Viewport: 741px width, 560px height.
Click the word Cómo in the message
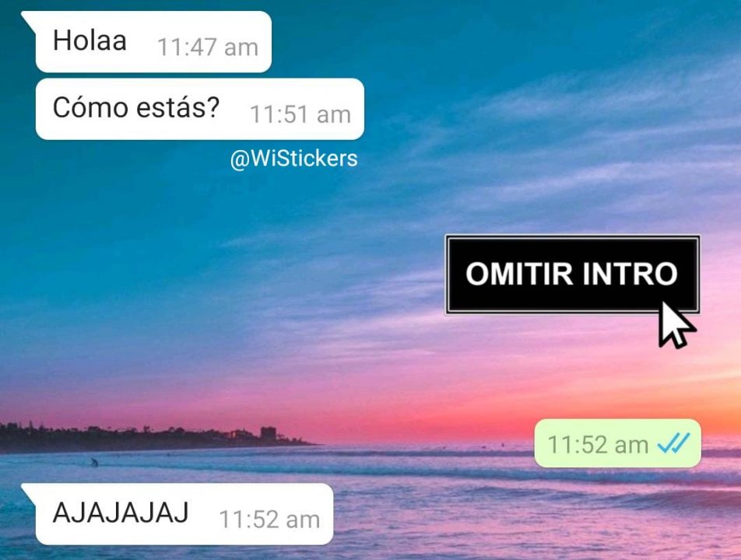(90, 107)
